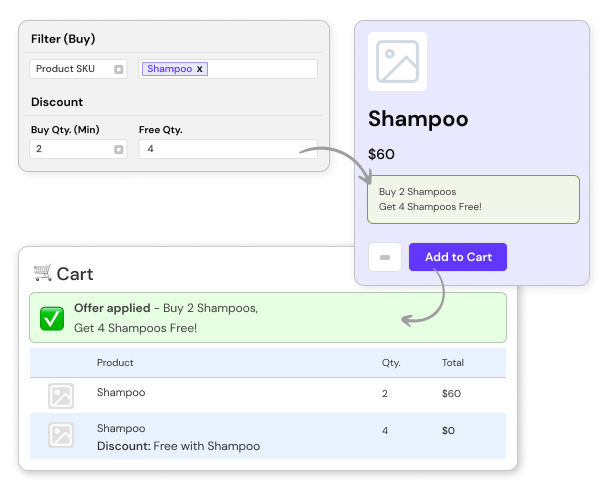
Task: Click Discount: Free with Shampoo row text
Action: point(178,446)
